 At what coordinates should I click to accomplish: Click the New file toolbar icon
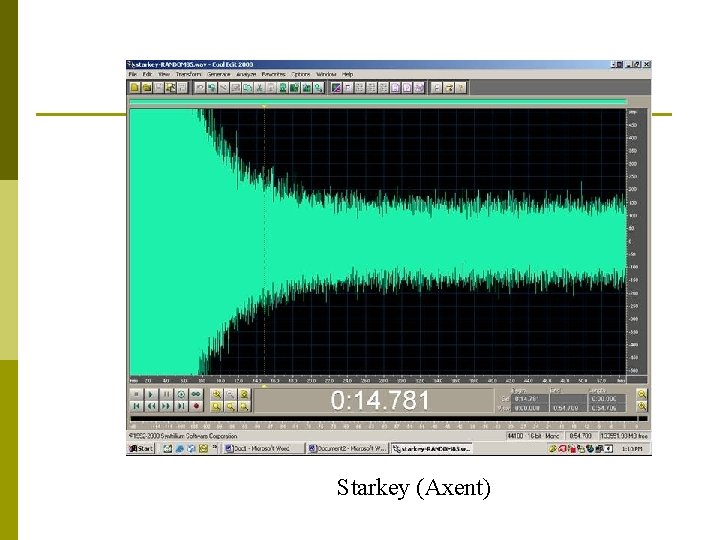(135, 87)
